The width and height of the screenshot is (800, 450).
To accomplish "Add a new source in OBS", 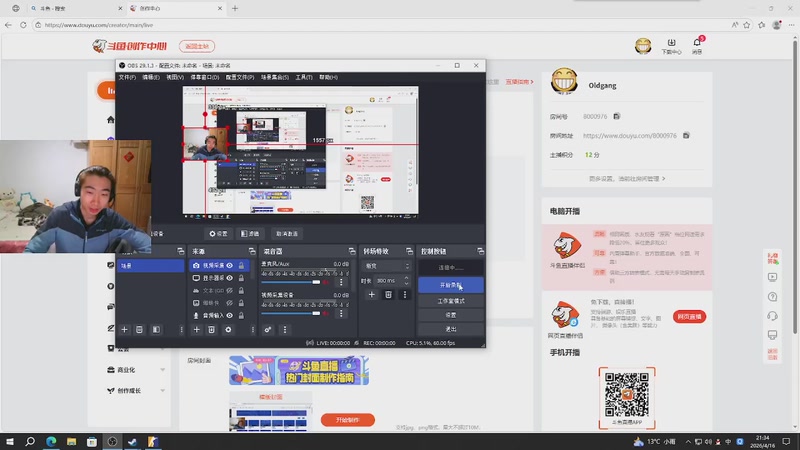I will [x=196, y=330].
